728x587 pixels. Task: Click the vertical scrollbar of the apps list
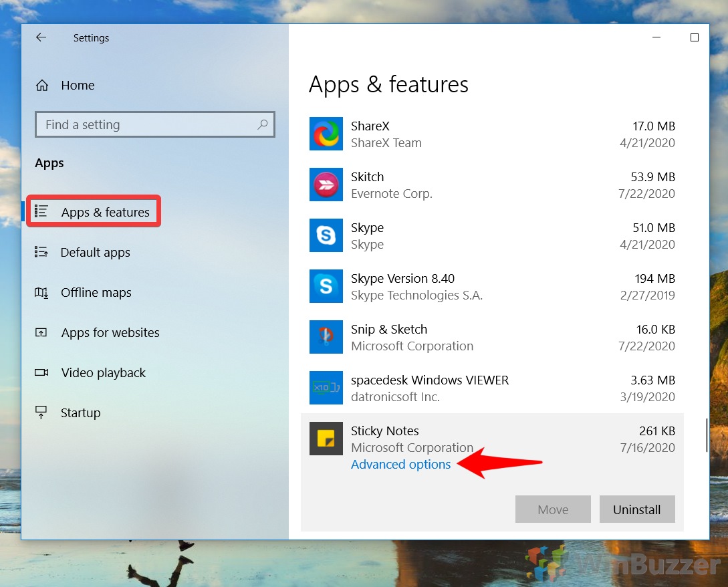coord(707,435)
